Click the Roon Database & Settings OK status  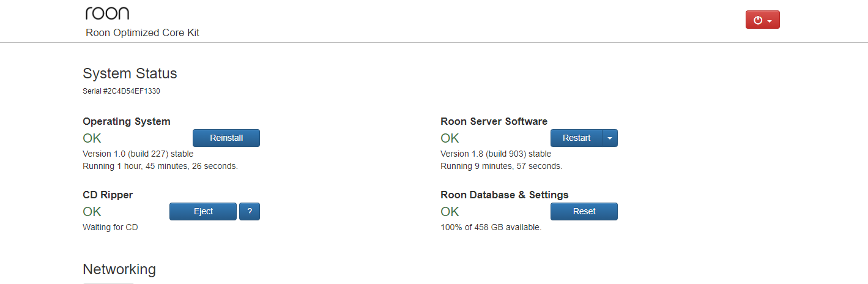(450, 212)
